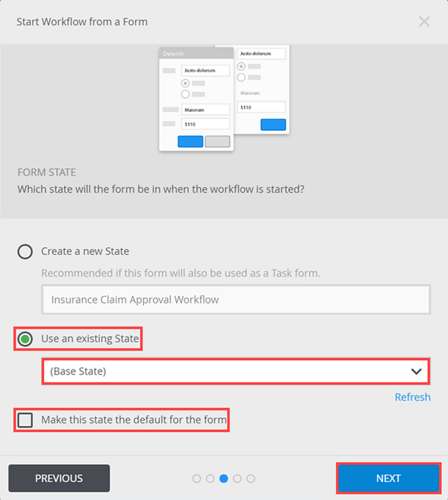Click the FORM STATE heading text

(46, 172)
